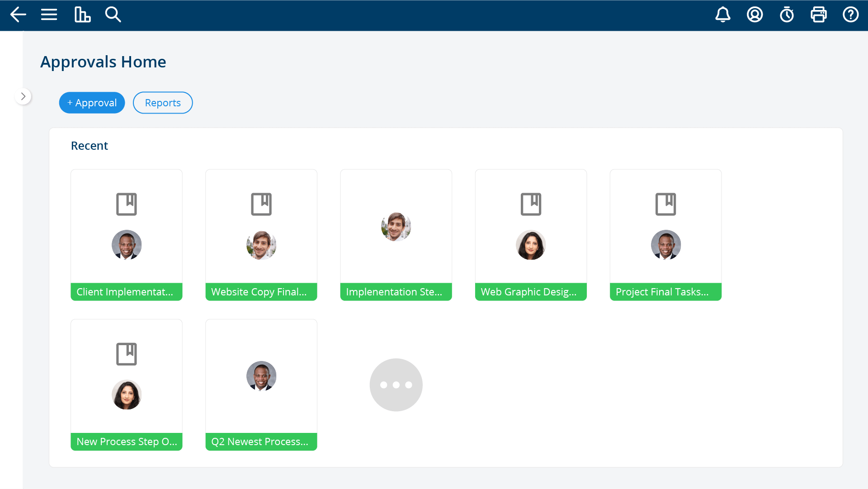The height and width of the screenshot is (489, 868).
Task: Click the New Process Step O... card
Action: pos(127,384)
